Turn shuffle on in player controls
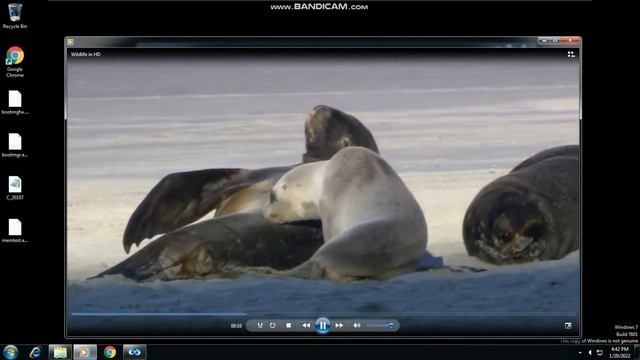 [260, 326]
